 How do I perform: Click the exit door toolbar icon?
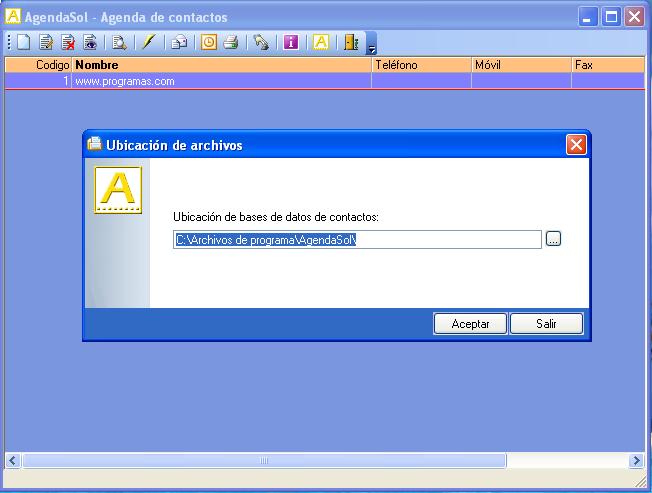point(351,42)
